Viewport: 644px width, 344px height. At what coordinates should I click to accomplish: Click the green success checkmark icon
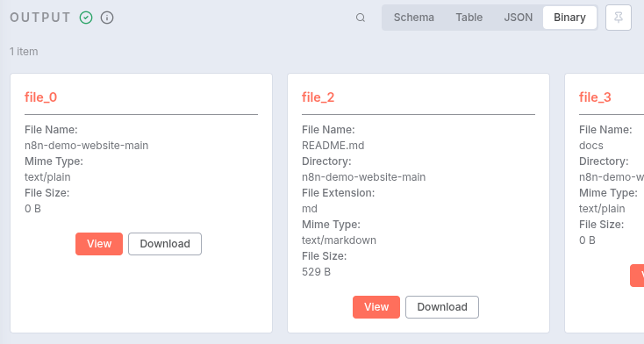[x=86, y=18]
